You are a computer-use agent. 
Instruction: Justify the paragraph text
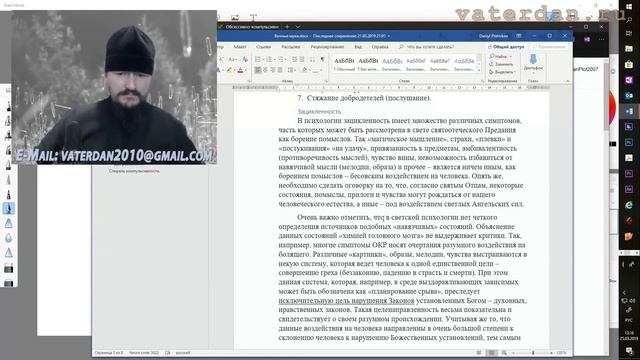click(x=280, y=70)
